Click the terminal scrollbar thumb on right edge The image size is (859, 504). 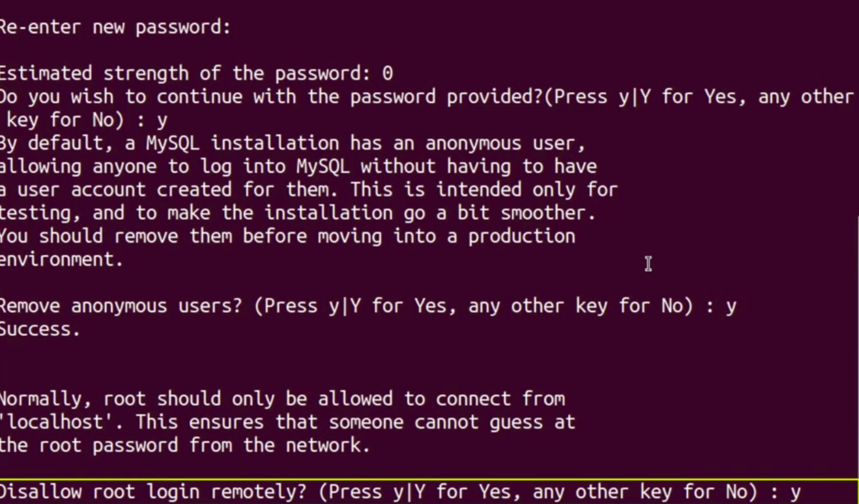tap(857, 346)
